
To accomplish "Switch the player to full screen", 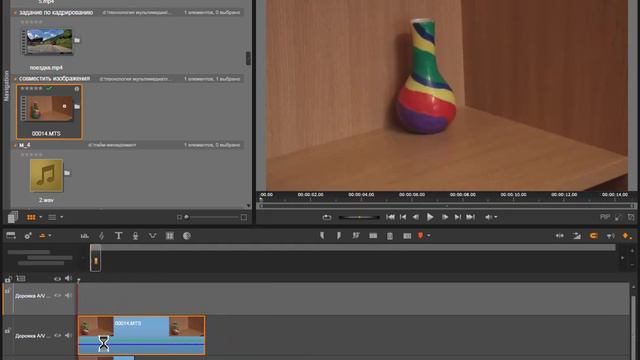I will [x=618, y=217].
